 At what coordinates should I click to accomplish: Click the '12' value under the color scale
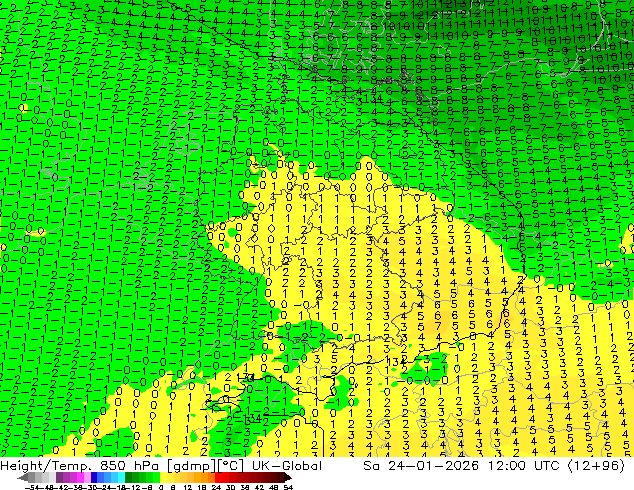point(188,487)
